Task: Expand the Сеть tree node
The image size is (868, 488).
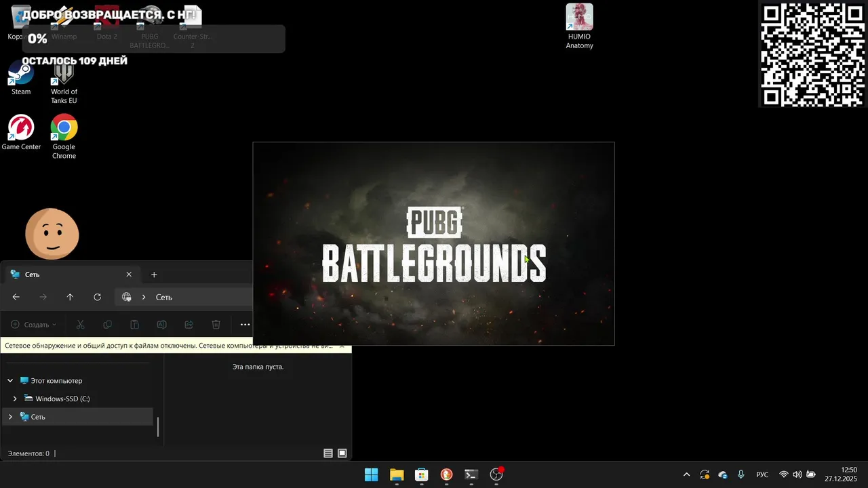Action: tap(10, 417)
